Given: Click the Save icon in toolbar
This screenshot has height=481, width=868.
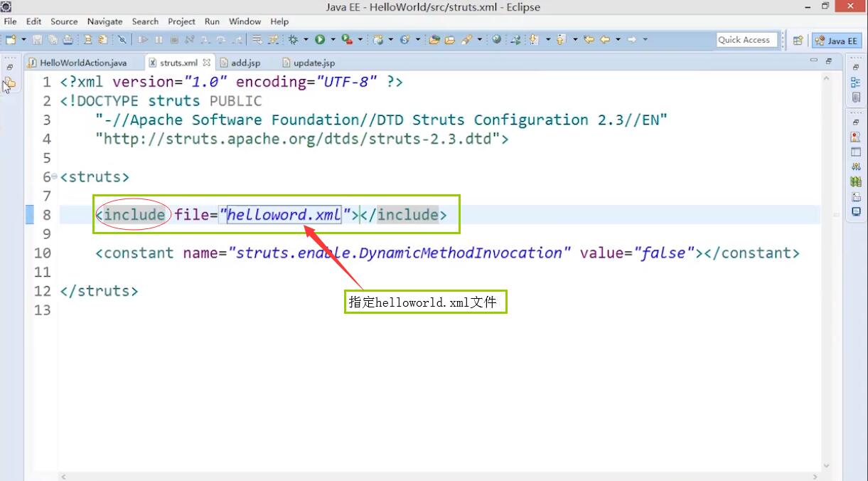Looking at the screenshot, I should [36, 40].
